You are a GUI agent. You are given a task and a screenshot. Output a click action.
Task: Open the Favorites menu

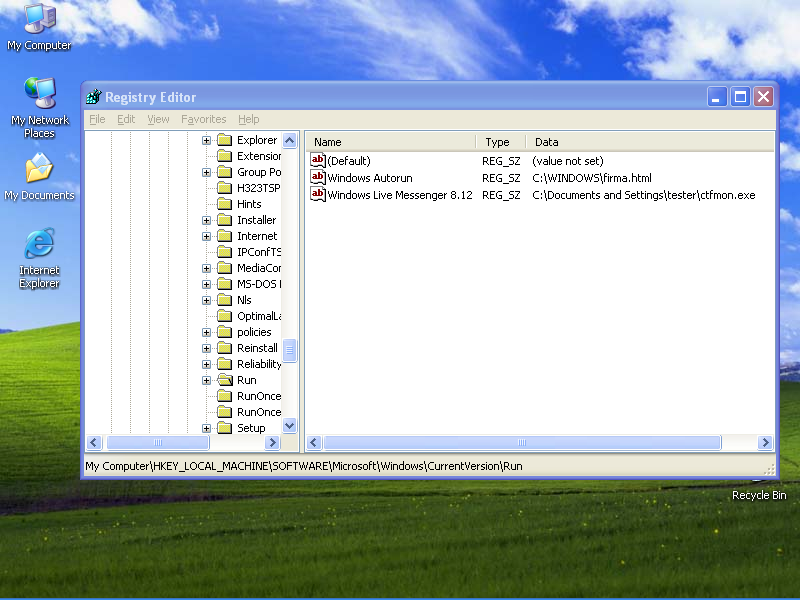point(204,119)
